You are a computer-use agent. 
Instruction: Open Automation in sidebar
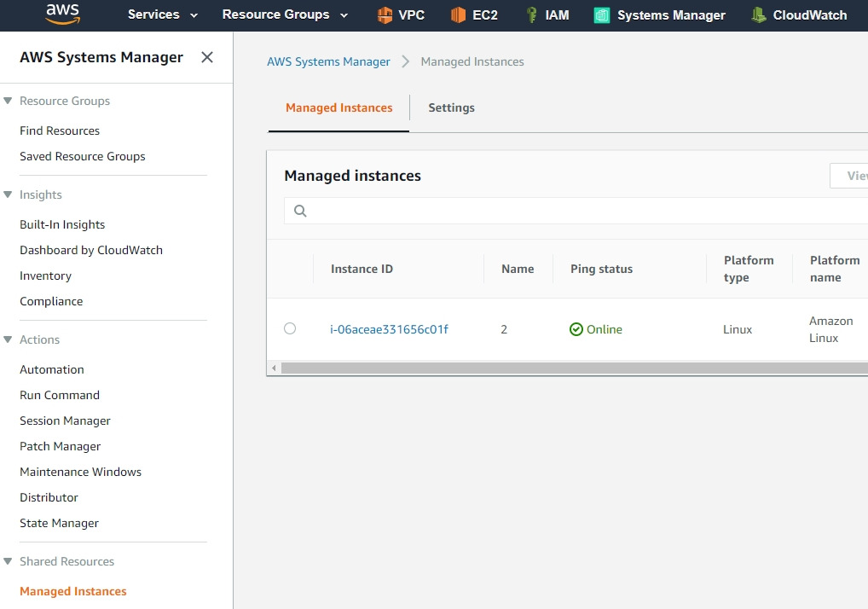pos(52,369)
